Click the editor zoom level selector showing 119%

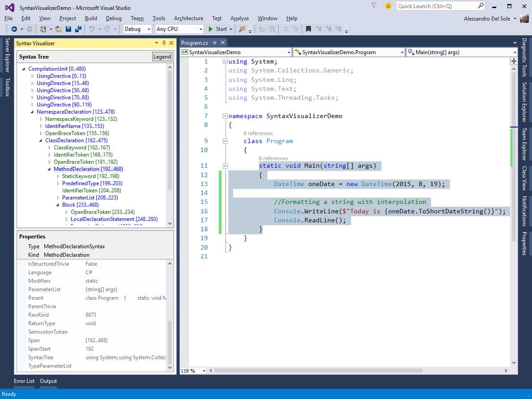point(192,371)
